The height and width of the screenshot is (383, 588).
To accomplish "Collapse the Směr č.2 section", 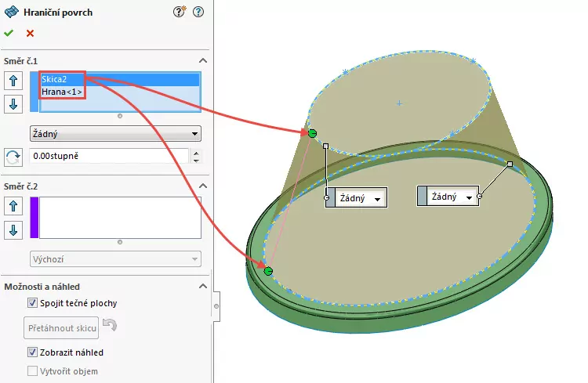I will [203, 186].
